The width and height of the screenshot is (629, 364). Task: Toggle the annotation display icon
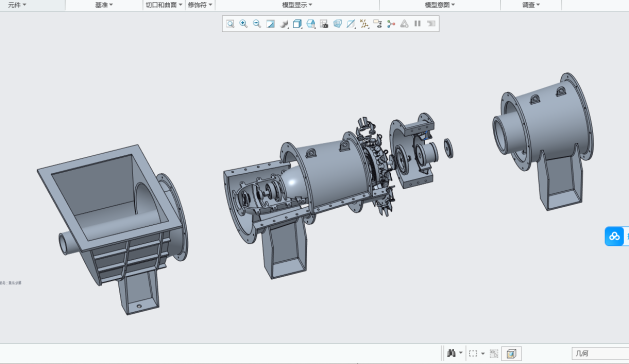click(377, 24)
